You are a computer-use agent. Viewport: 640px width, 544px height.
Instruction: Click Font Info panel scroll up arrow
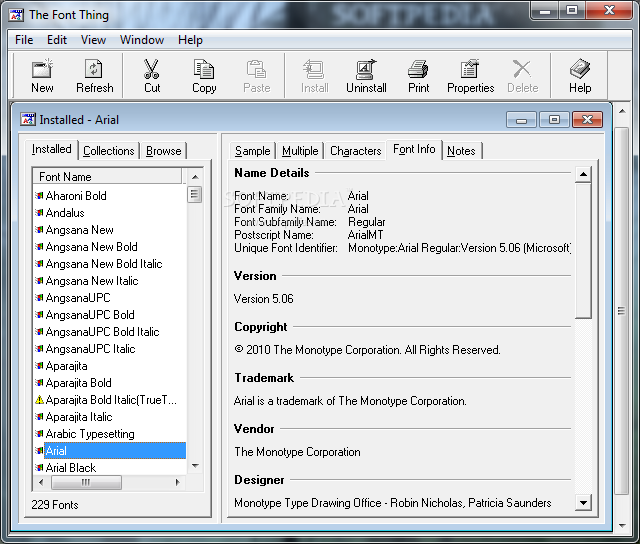(583, 174)
